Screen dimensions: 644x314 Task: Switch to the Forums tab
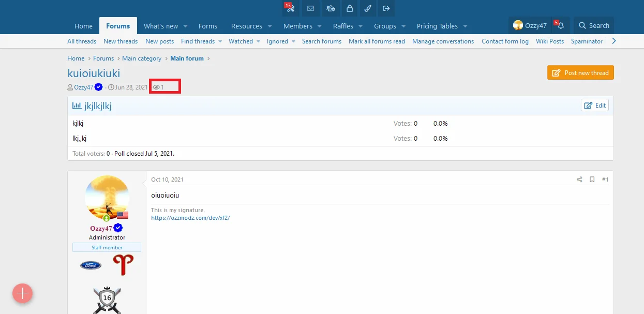pos(118,26)
